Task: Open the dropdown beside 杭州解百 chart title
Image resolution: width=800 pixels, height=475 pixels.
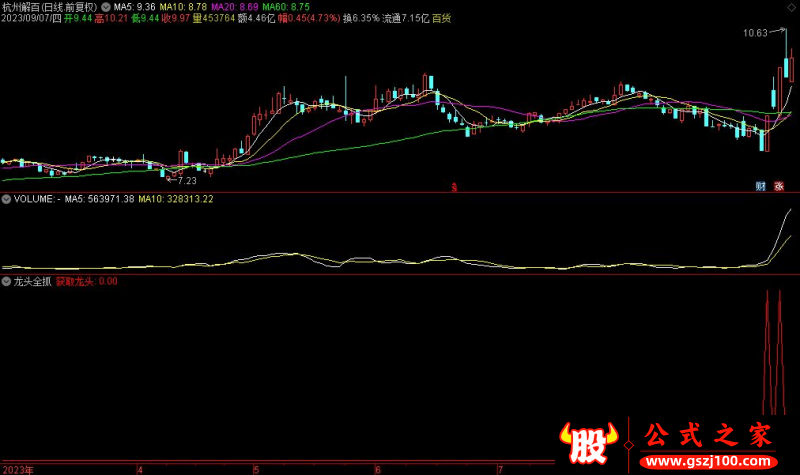Action: (x=106, y=7)
